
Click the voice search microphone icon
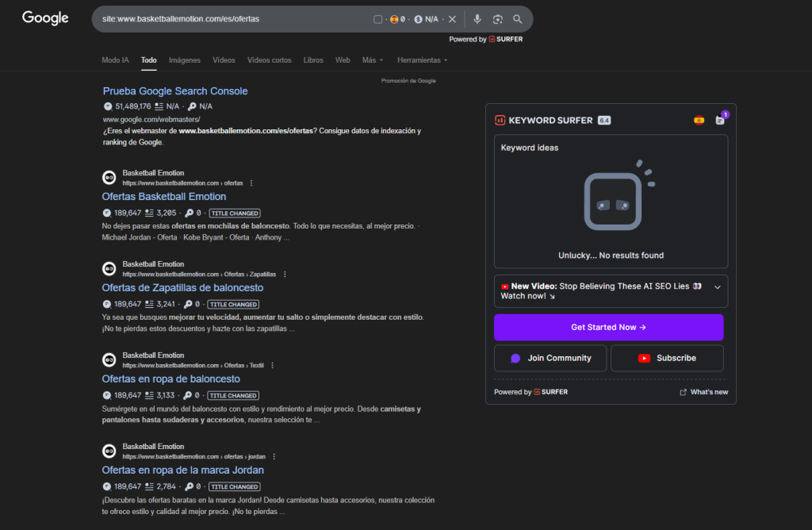click(477, 19)
